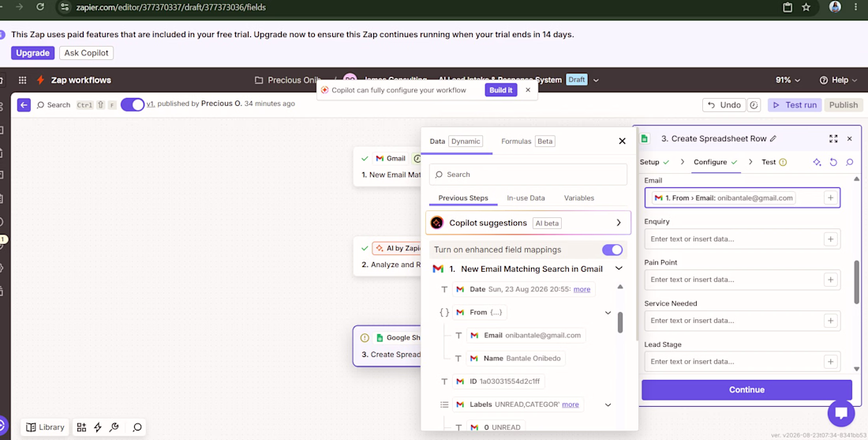Collapse the From object chevron
Screen dimensions: 868x440
click(608, 313)
